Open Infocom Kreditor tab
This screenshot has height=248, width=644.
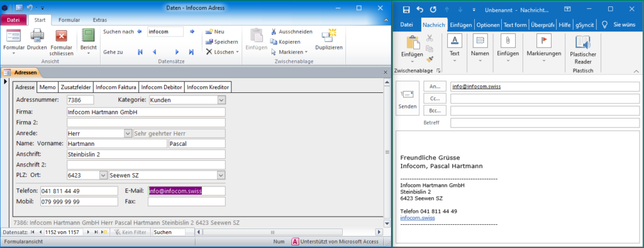[208, 87]
